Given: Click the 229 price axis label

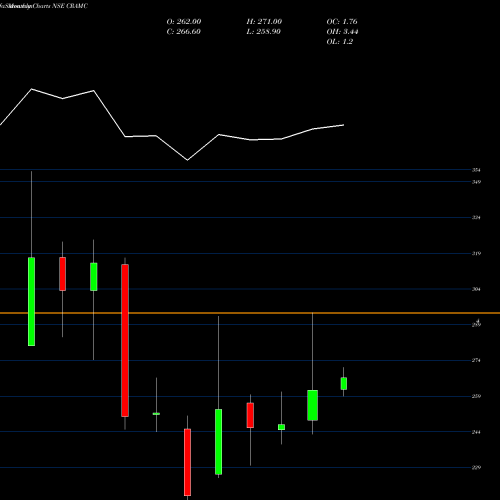Looking at the screenshot, I should click(476, 468).
